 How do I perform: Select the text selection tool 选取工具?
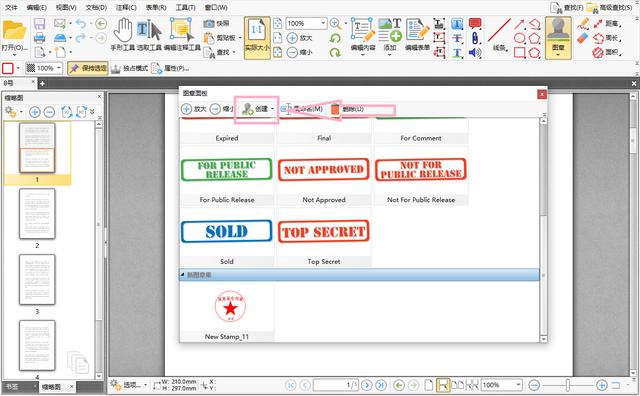click(x=149, y=35)
